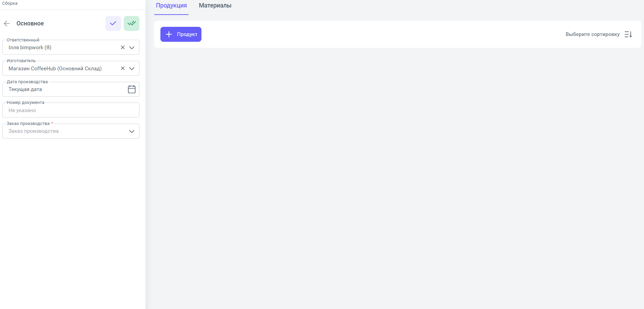Click the Магазин CoffeeHub value text
Image resolution: width=644 pixels, height=309 pixels.
click(x=55, y=69)
